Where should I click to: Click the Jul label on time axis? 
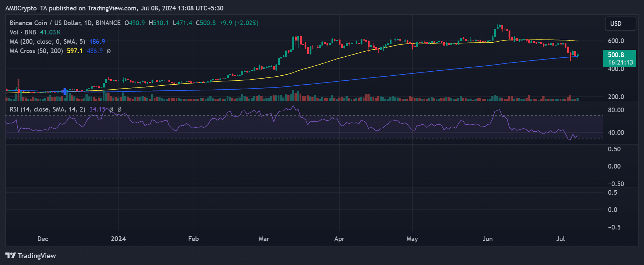click(x=560, y=239)
